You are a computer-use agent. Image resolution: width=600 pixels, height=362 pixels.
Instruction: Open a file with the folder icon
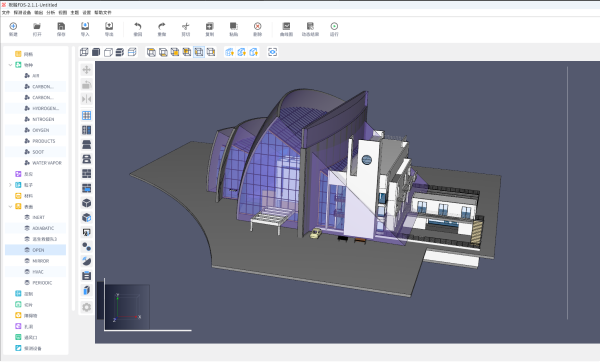37,26
